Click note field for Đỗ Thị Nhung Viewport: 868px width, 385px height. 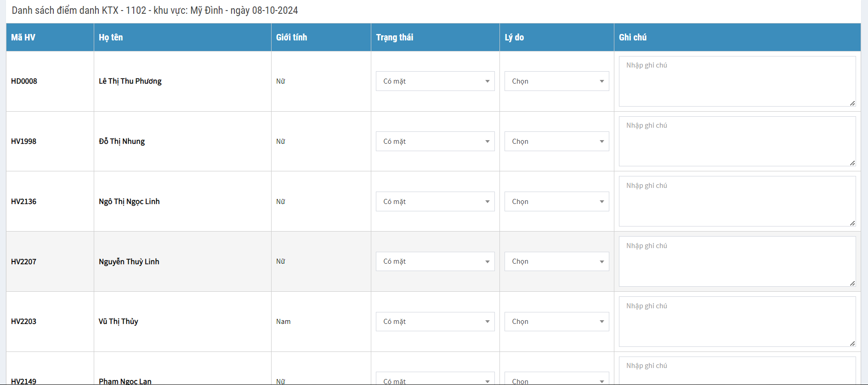(x=737, y=142)
